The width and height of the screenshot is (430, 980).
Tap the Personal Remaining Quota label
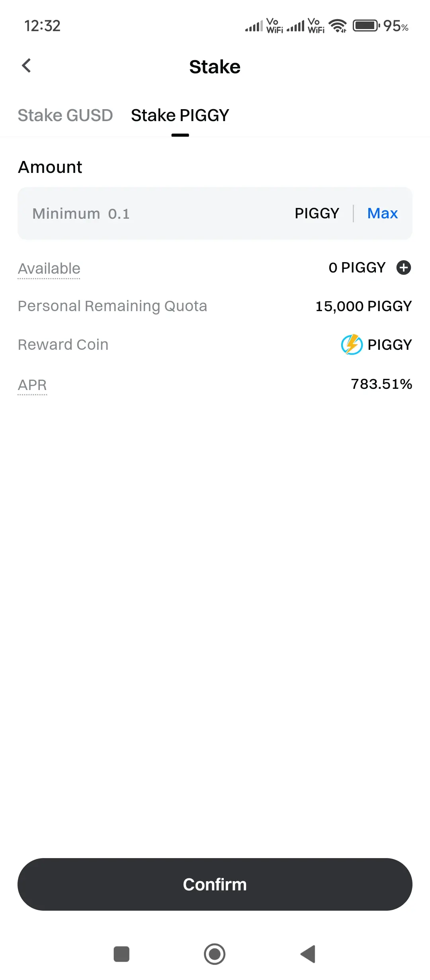click(x=112, y=306)
